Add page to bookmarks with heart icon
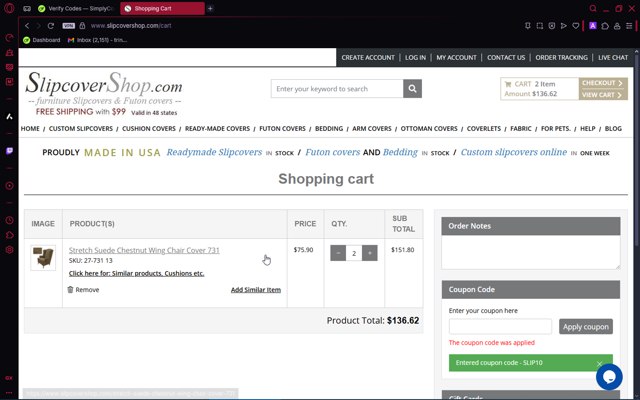The width and height of the screenshot is (640, 400). tap(576, 26)
